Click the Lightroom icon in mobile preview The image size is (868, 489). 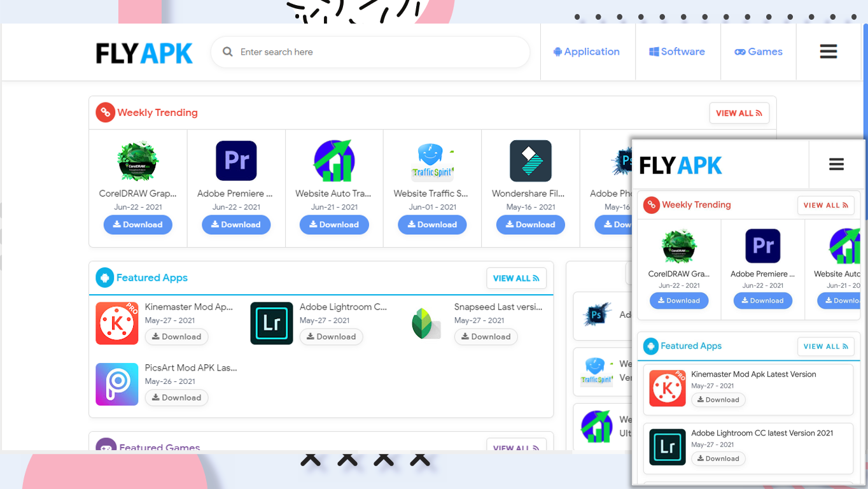[668, 447]
